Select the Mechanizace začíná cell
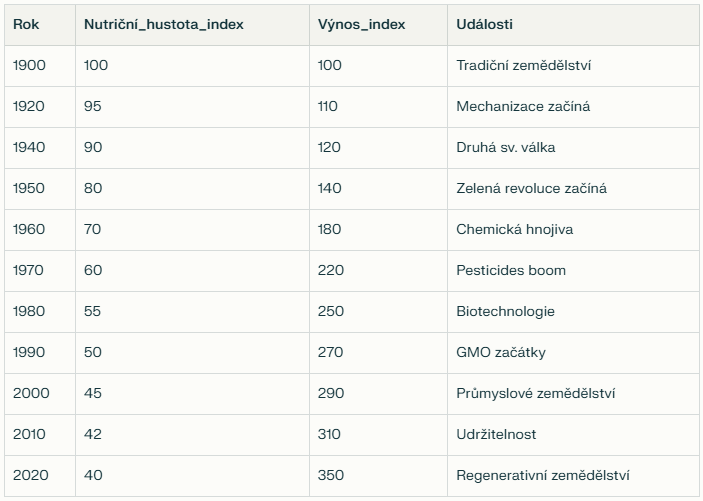This screenshot has width=703, height=501. click(573, 107)
